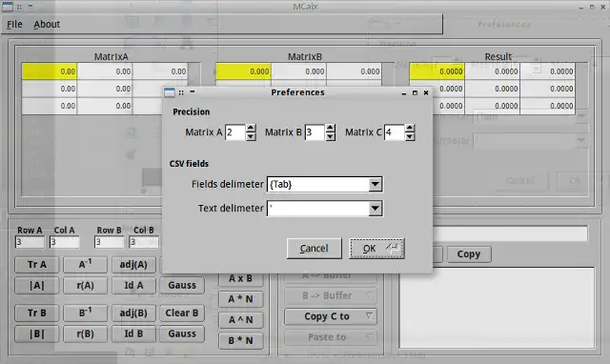Open the B -> Buffer dropdown
Image resolution: width=610 pixels, height=364 pixels.
tap(331, 296)
